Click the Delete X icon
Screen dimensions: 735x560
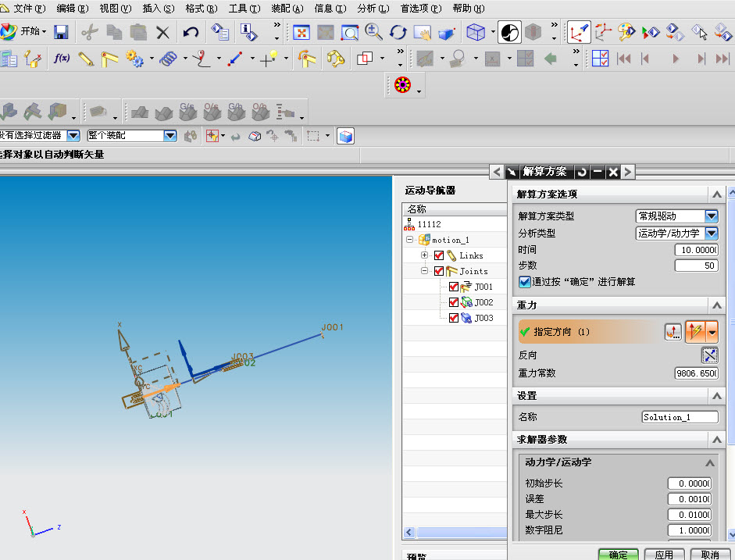[162, 32]
